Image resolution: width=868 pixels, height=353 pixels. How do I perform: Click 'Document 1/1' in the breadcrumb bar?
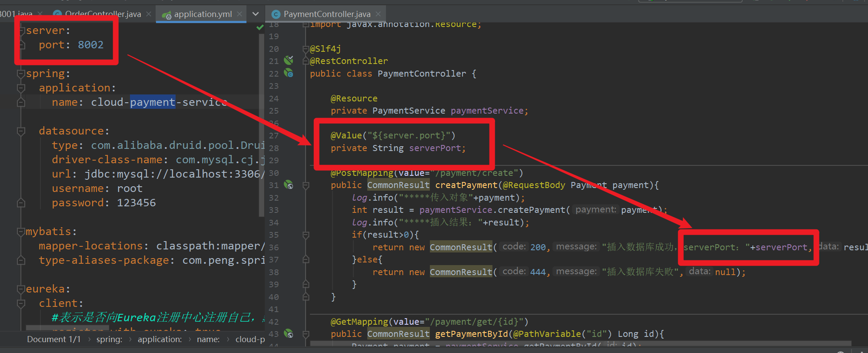(x=54, y=339)
